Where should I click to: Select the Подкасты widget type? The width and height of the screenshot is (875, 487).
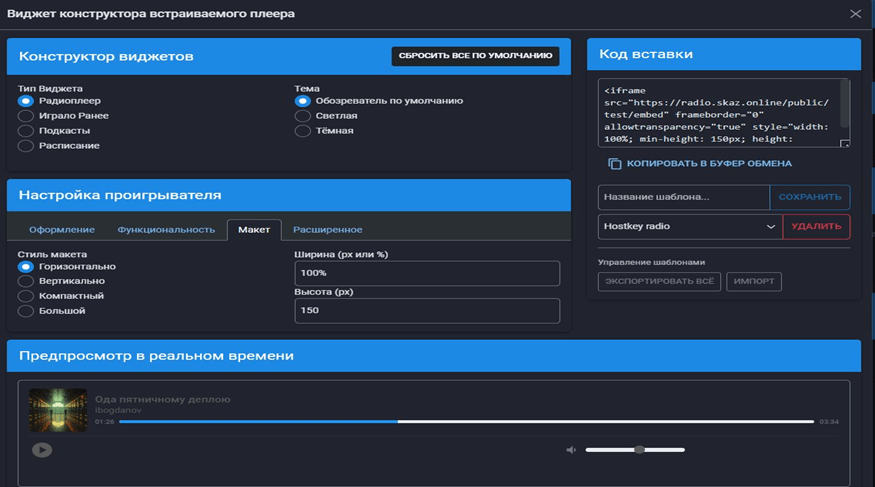click(x=26, y=130)
